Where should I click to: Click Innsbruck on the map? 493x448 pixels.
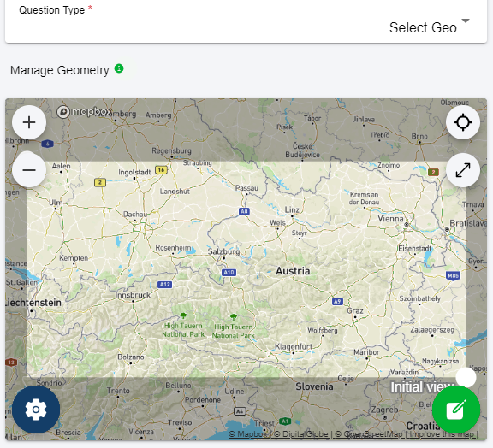(x=133, y=295)
